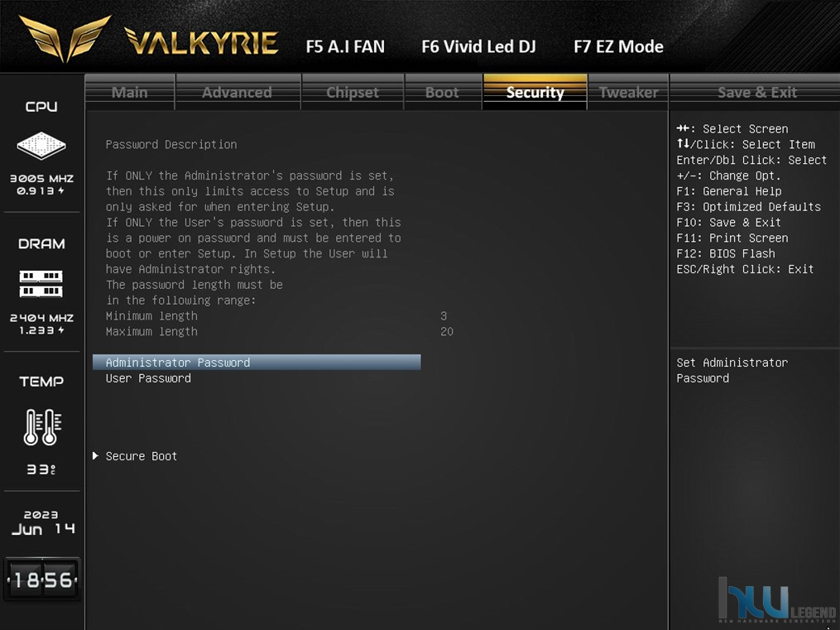Click the CPU chip icon
The image size is (840, 630).
[41, 145]
